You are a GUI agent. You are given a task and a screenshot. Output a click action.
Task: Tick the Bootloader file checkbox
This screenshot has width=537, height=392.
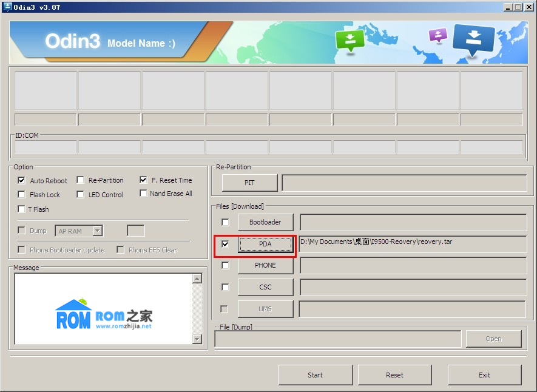tap(225, 222)
